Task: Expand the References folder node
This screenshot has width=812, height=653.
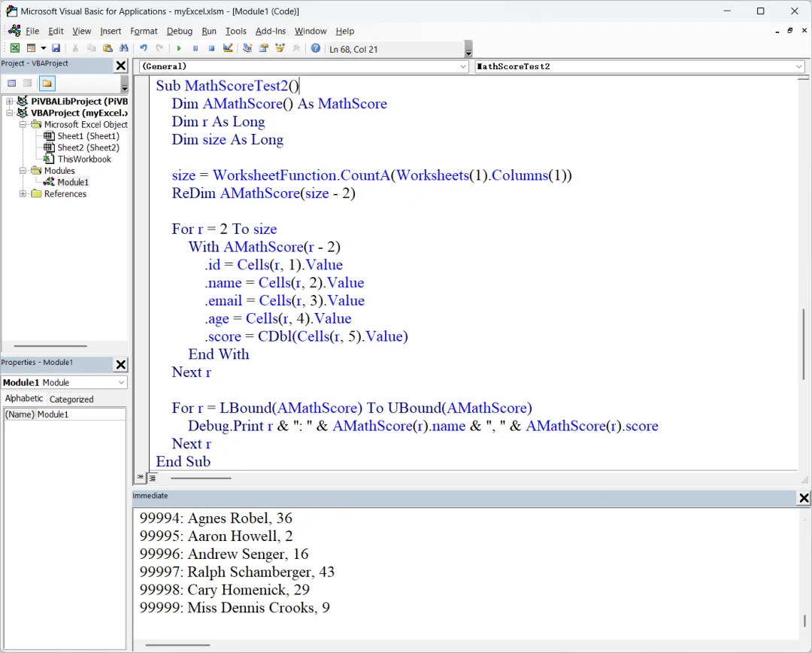Action: 23,194
